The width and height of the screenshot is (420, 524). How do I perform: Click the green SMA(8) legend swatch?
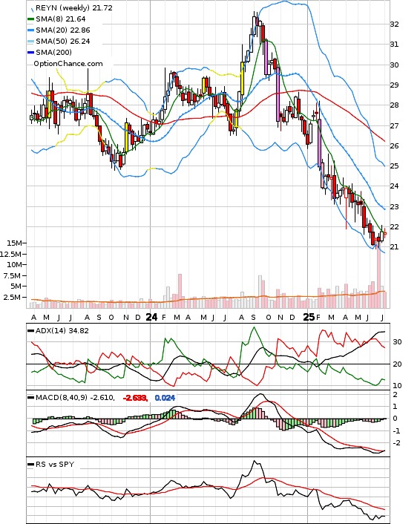point(30,19)
